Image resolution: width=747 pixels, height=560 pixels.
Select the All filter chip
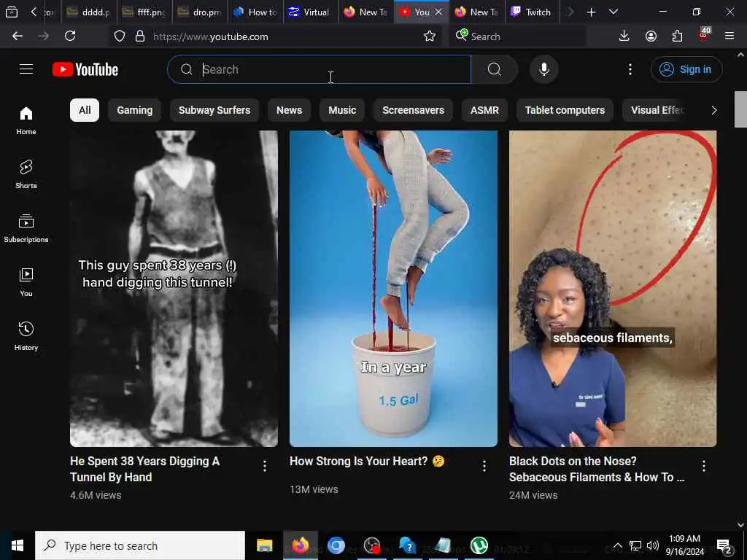point(85,110)
